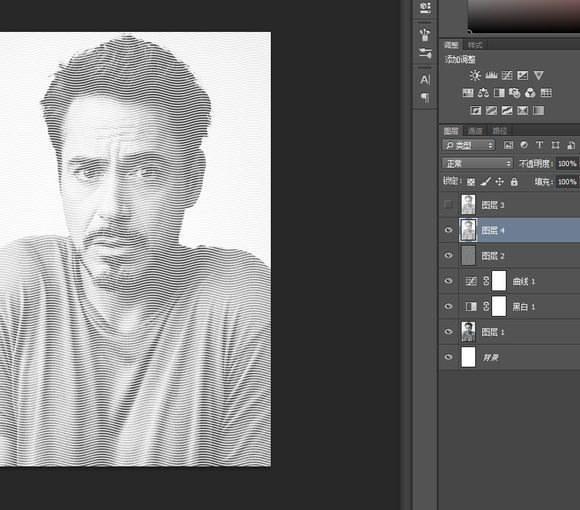
Task: Add a Brightness/Contrast adjustment
Action: pyautogui.click(x=475, y=75)
